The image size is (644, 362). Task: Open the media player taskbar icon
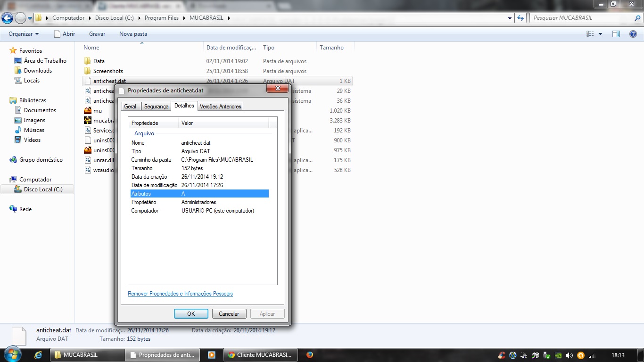point(212,355)
